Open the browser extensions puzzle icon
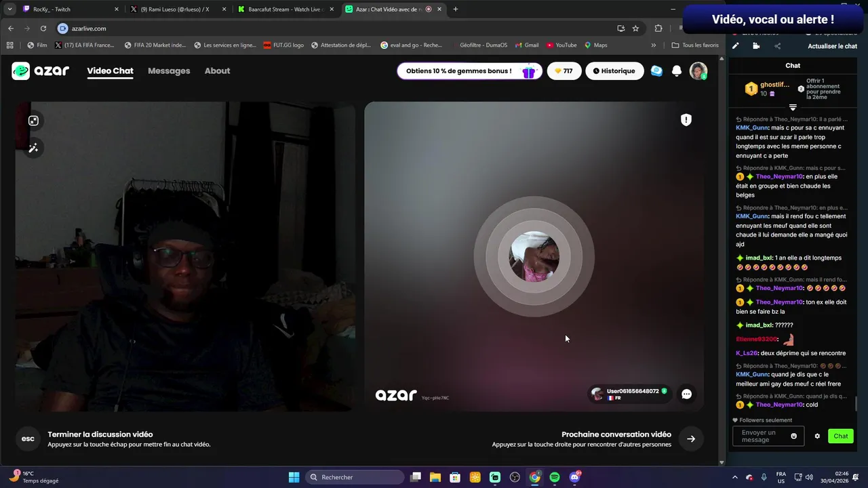The height and width of the screenshot is (488, 868). [658, 28]
